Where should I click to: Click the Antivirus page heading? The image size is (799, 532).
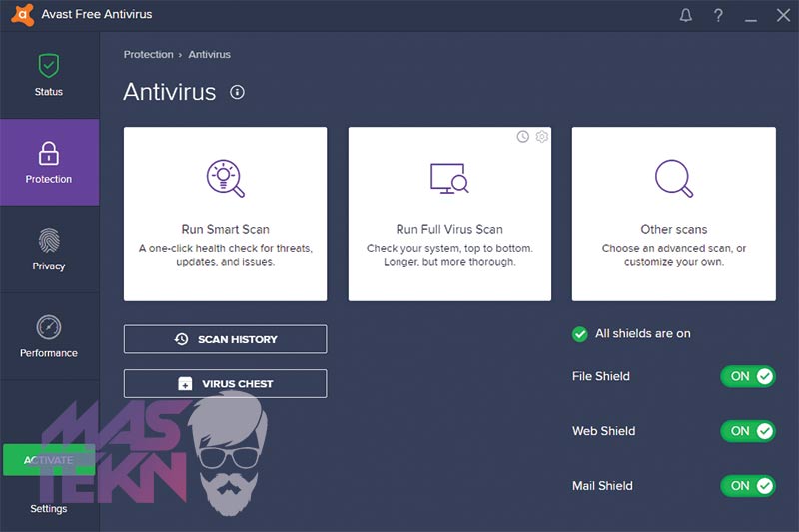[170, 92]
